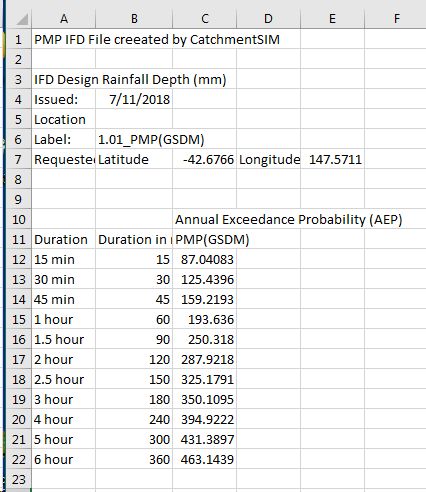Click the value 250.318
This screenshot has height=492, width=426.
pyautogui.click(x=205, y=339)
